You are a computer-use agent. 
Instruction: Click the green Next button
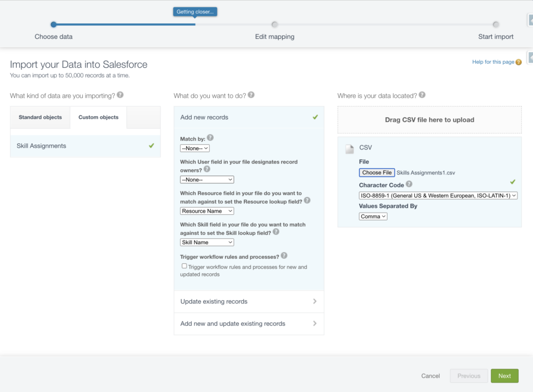click(505, 376)
